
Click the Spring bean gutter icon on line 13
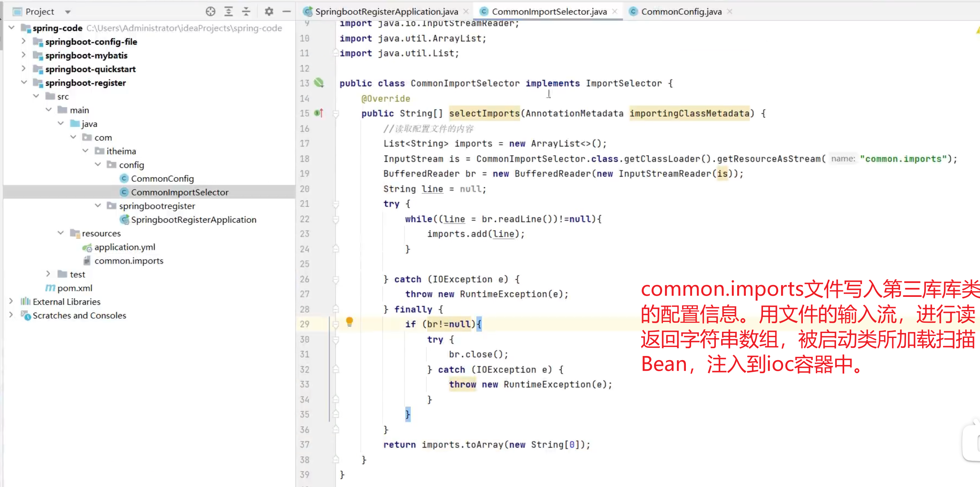[x=319, y=83]
